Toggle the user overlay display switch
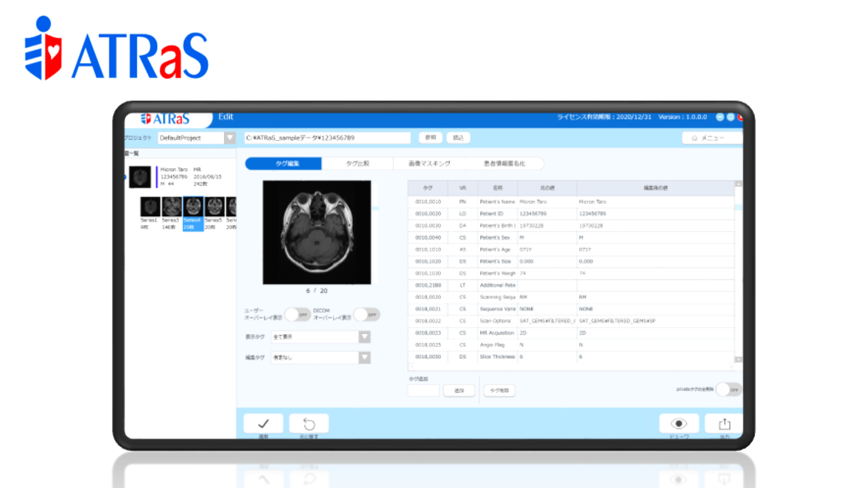This screenshot has height=488, width=868. pos(297,314)
